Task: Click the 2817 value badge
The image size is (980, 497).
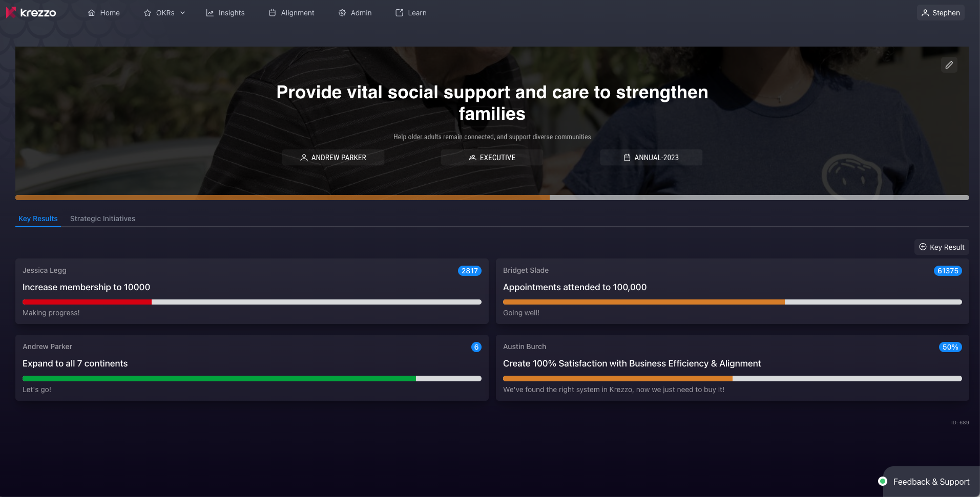Action: 469,271
